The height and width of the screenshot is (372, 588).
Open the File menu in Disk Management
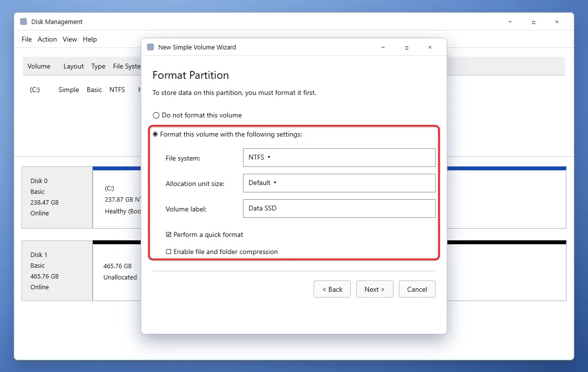pyautogui.click(x=27, y=40)
